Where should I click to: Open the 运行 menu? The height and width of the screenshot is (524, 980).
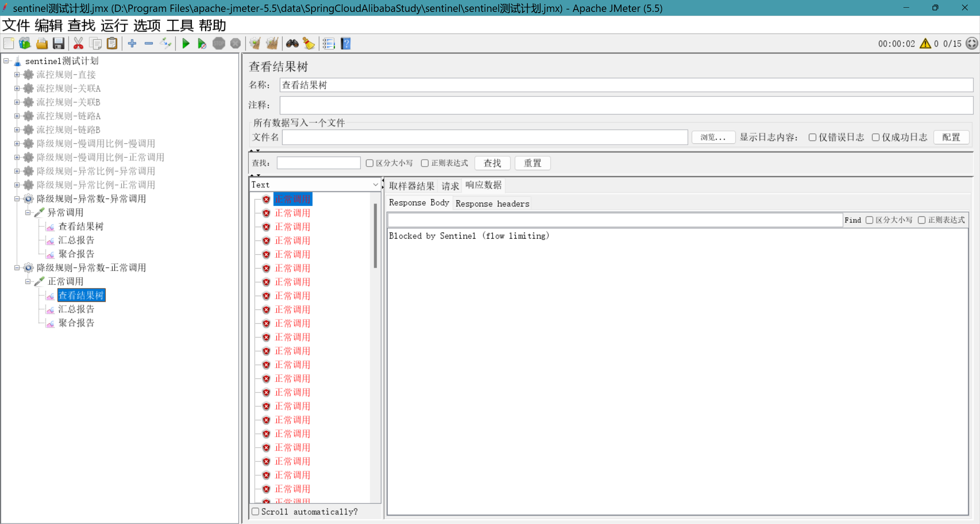(114, 26)
